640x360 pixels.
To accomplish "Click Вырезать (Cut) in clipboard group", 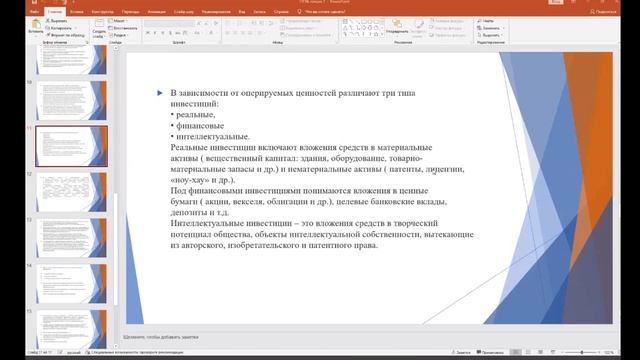I will click(57, 21).
